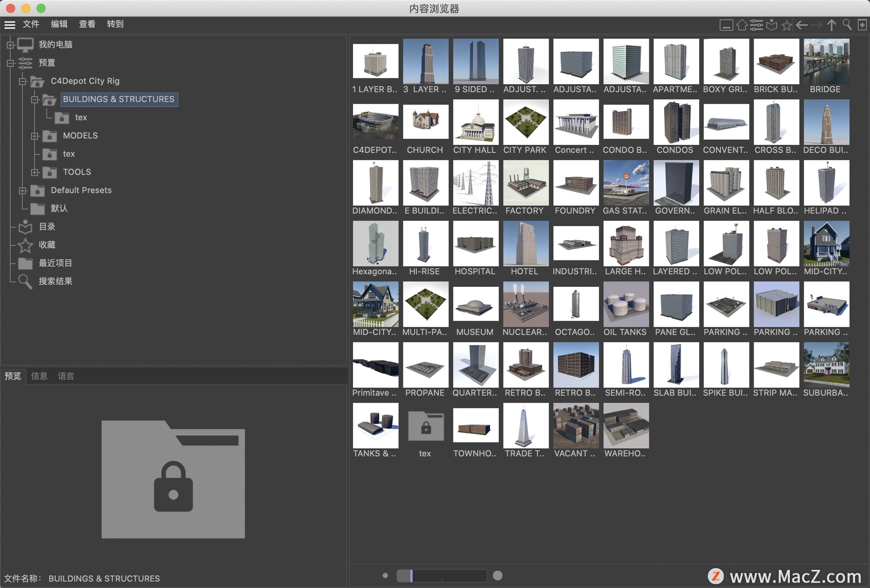Go back with the left arrow
This screenshot has height=588, width=870.
click(x=802, y=25)
